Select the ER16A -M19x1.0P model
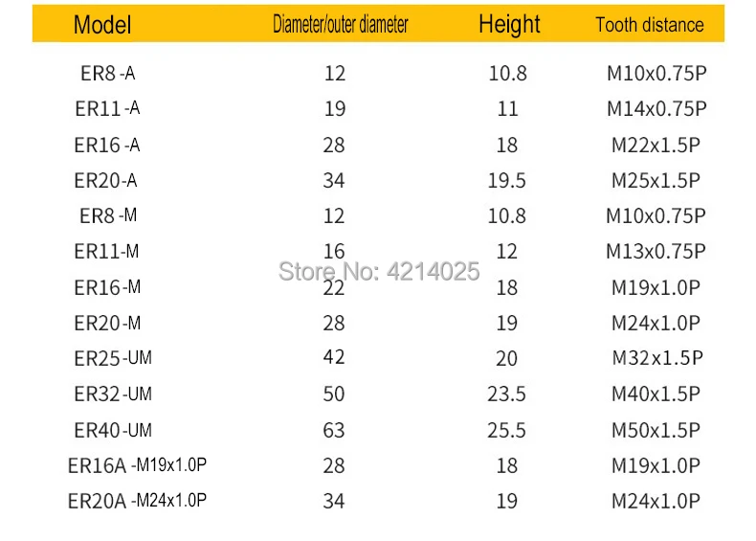Screen dimensions: 756x541 [x=137, y=465]
